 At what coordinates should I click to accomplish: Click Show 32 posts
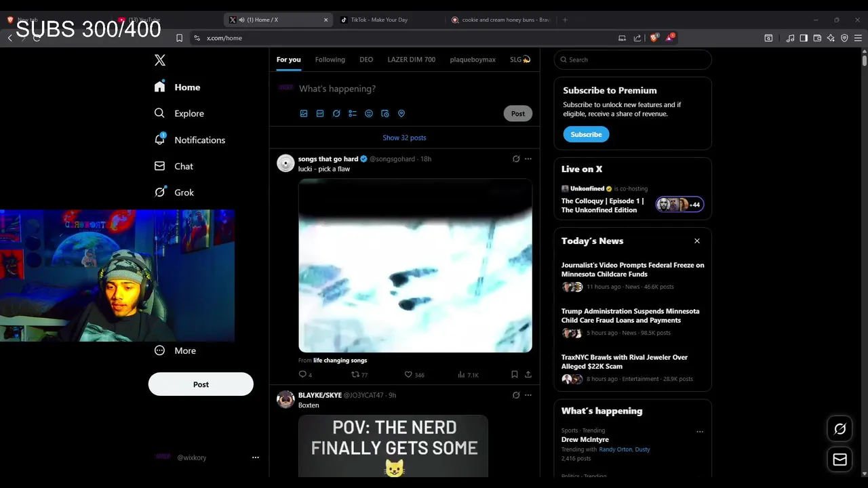(x=404, y=138)
